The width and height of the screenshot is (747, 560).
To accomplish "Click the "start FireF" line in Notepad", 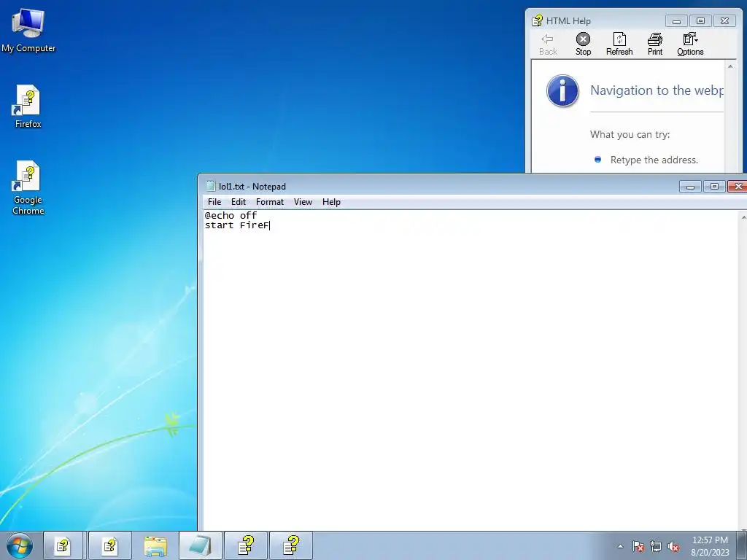I will [x=237, y=225].
